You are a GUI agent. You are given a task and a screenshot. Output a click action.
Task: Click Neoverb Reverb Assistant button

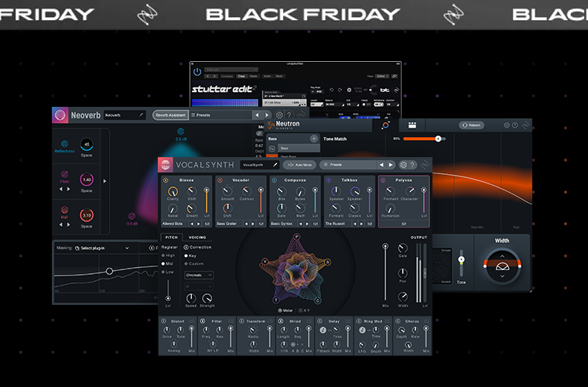tap(170, 115)
